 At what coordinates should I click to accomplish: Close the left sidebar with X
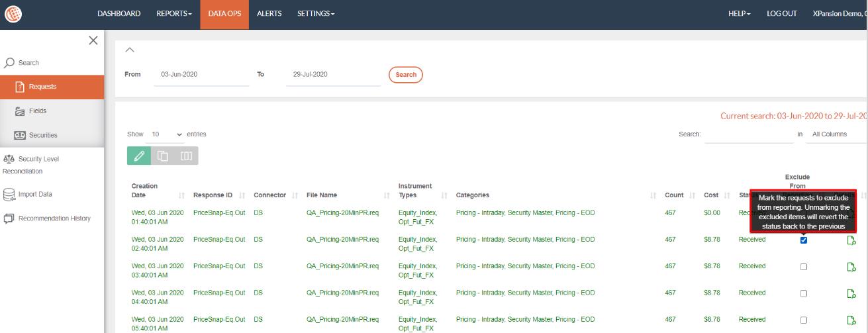point(93,40)
